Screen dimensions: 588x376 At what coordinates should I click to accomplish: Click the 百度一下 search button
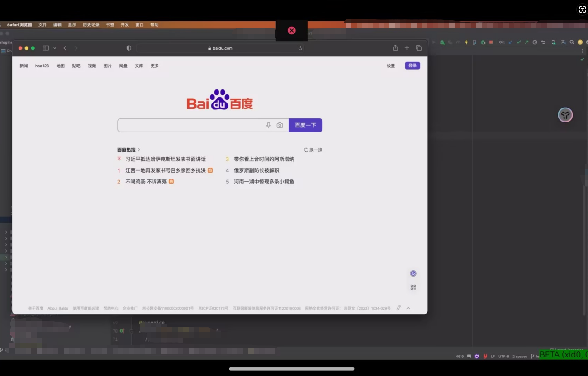(305, 125)
